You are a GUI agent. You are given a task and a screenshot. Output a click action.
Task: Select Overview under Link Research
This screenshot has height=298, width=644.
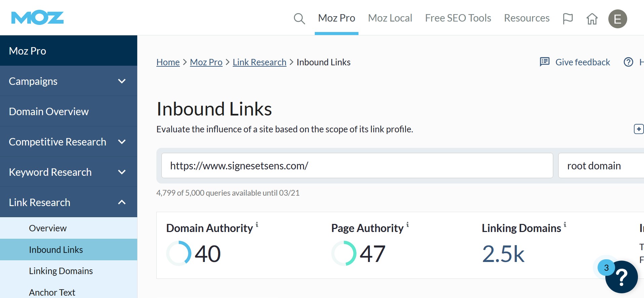(69, 228)
